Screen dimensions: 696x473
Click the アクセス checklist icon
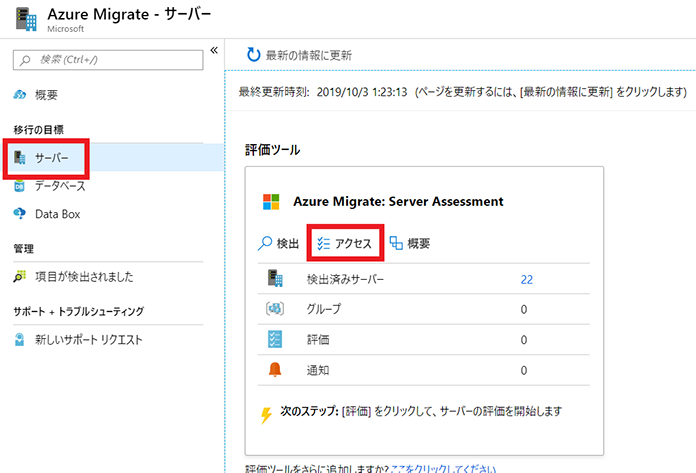[x=324, y=244]
